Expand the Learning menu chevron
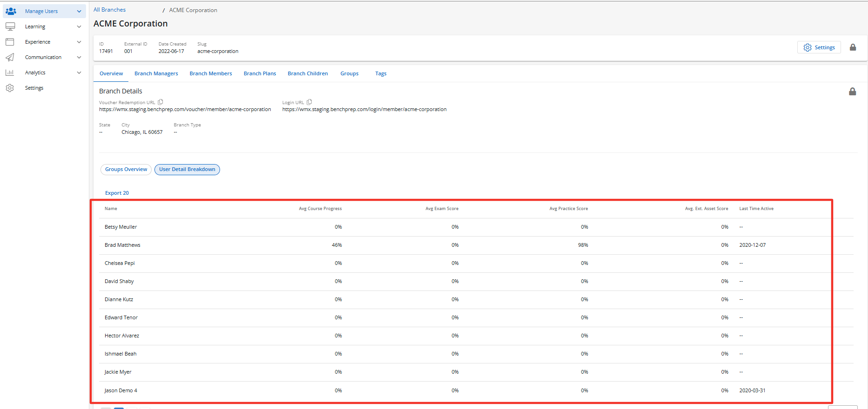 pyautogui.click(x=79, y=26)
